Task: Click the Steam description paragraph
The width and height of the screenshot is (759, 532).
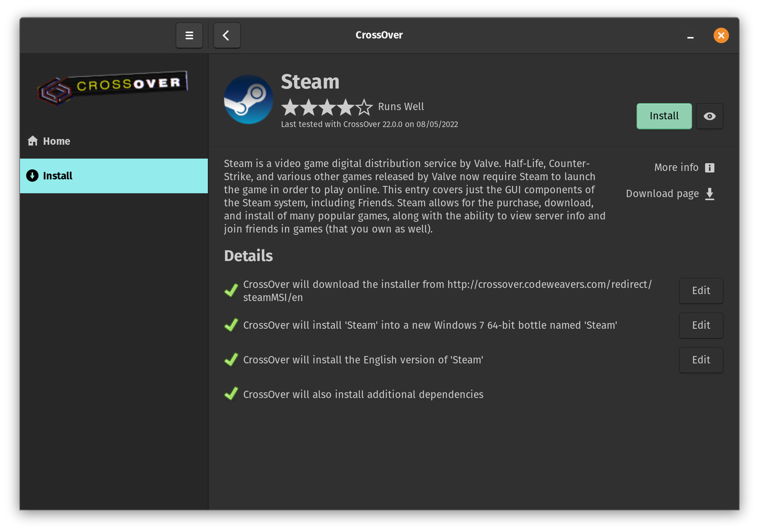Action: pyautogui.click(x=415, y=196)
